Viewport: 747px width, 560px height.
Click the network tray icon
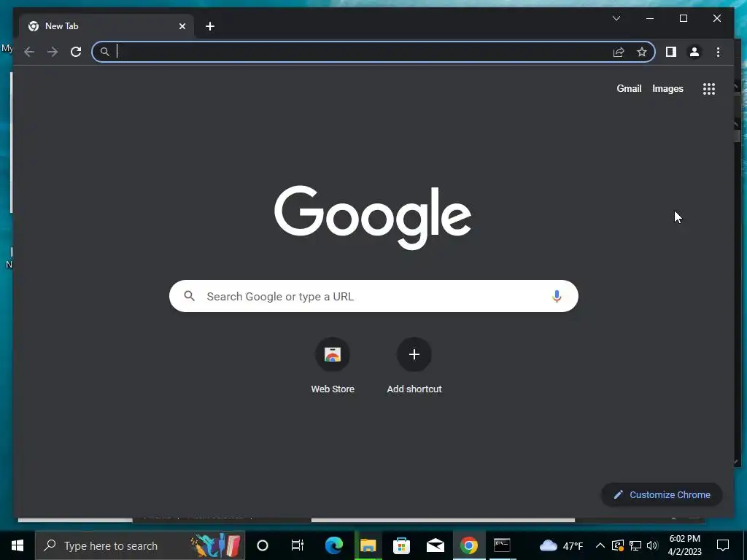tap(635, 545)
